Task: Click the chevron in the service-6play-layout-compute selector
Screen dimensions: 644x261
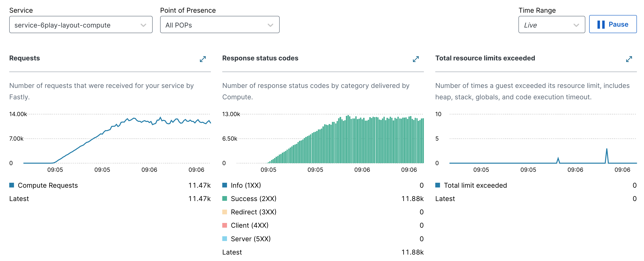Action: 143,25
